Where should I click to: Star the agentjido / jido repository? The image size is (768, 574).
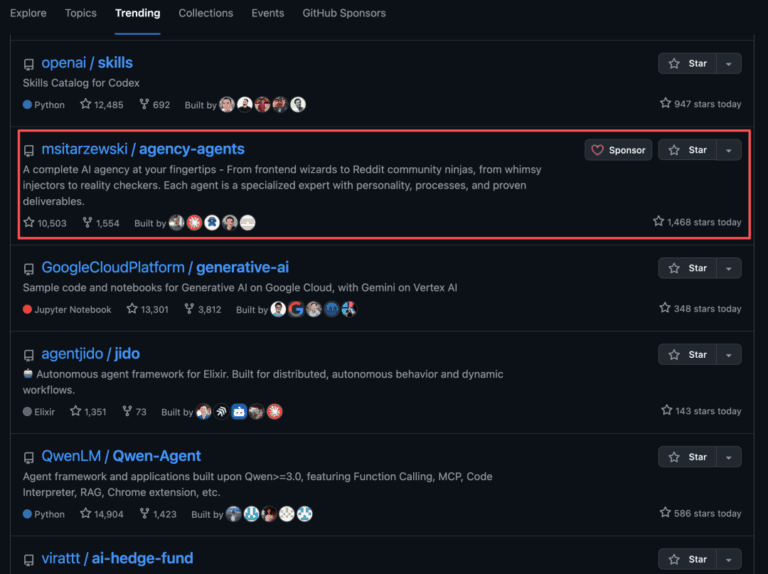tap(688, 355)
